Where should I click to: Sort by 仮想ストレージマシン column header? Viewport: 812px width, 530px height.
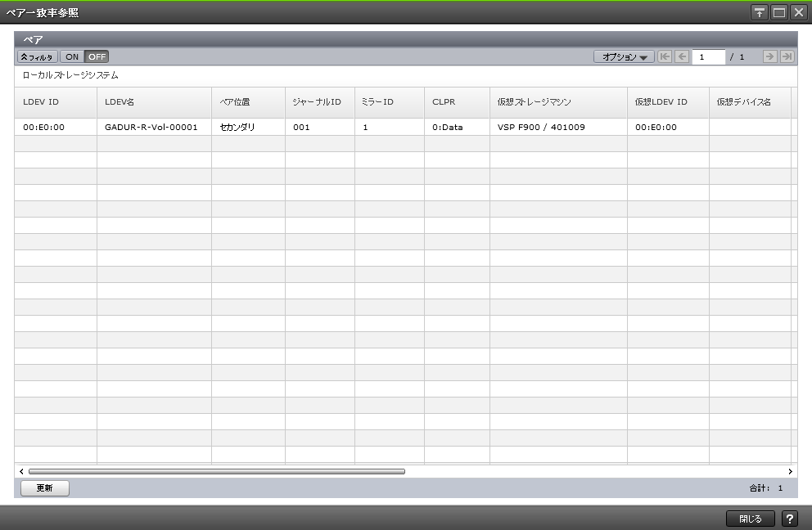pyautogui.click(x=558, y=102)
